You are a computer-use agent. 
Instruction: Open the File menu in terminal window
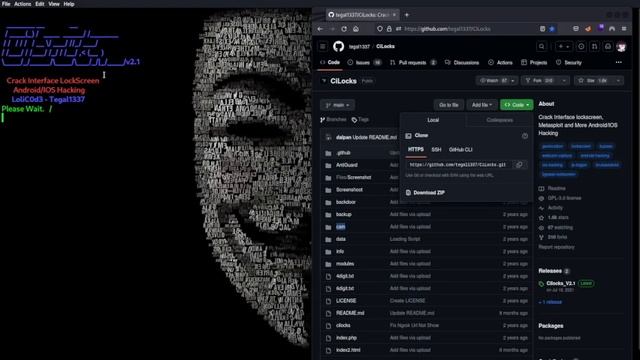(x=6, y=4)
